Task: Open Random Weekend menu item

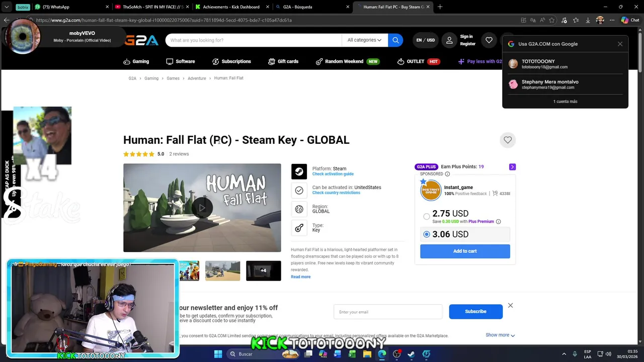Action: [347, 61]
